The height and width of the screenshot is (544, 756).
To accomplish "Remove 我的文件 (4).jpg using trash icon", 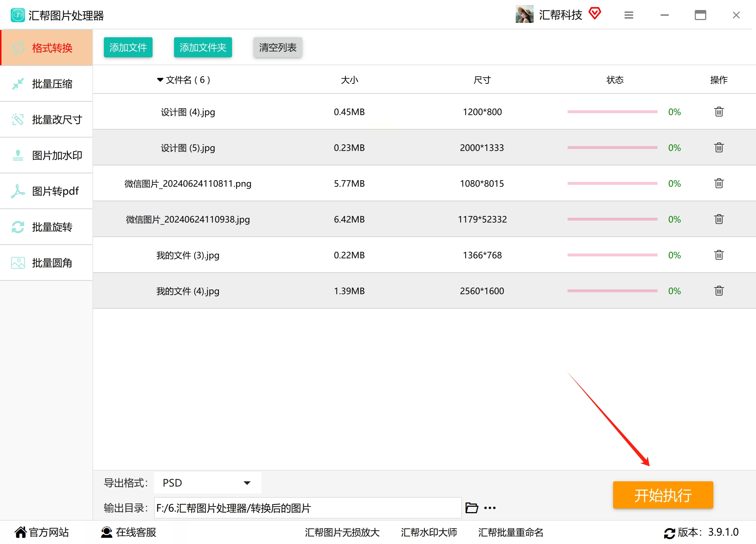I will pos(719,291).
